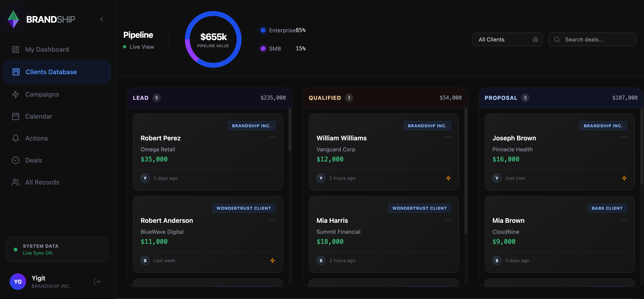Open the three-dot menu on Robert Perez card
644x299 pixels.
point(272,137)
